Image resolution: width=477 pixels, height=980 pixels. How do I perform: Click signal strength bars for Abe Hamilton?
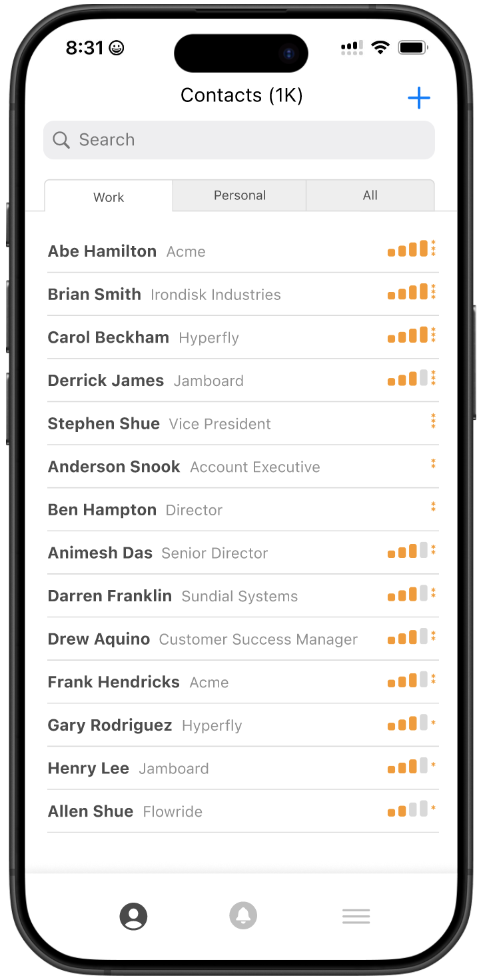coord(407,250)
